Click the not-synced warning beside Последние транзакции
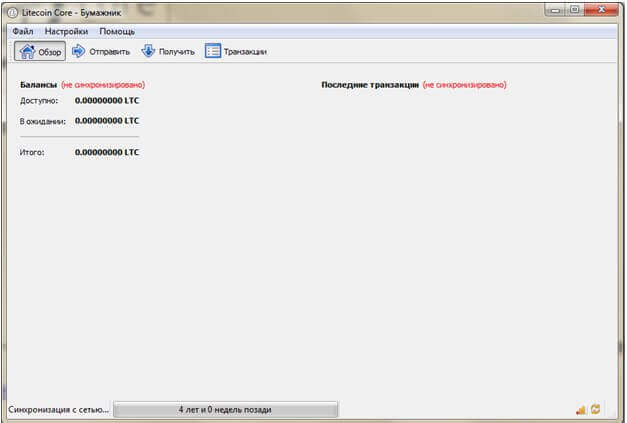627x423 pixels. click(464, 85)
